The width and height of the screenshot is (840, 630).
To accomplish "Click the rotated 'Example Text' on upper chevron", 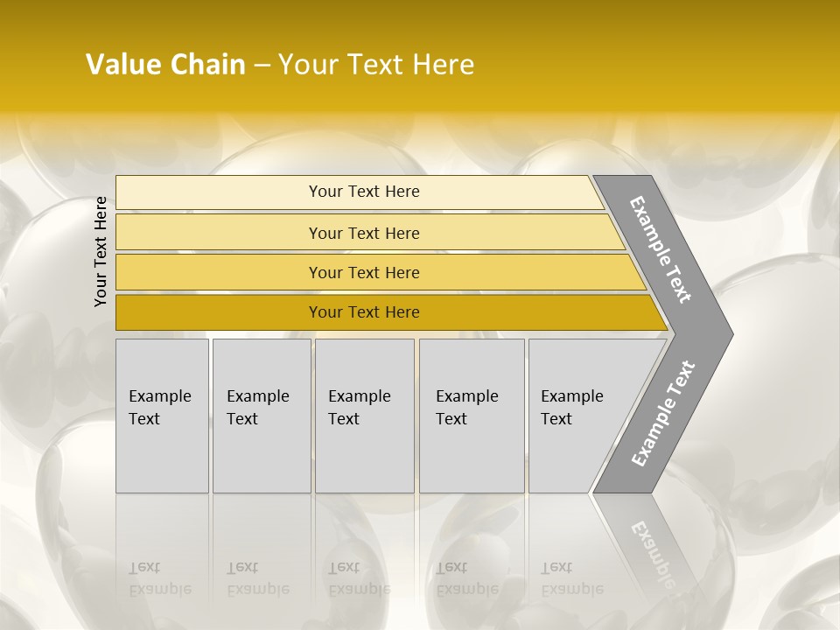I will click(661, 249).
